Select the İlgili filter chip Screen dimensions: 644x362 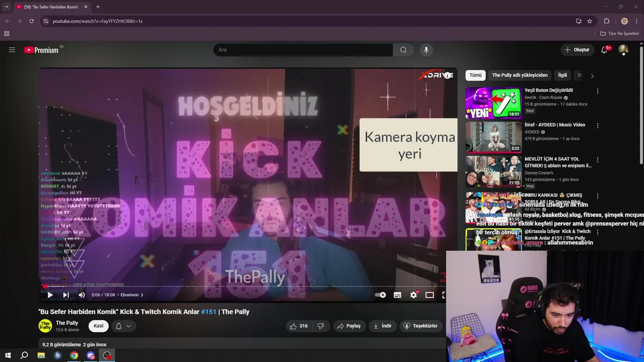click(x=562, y=75)
